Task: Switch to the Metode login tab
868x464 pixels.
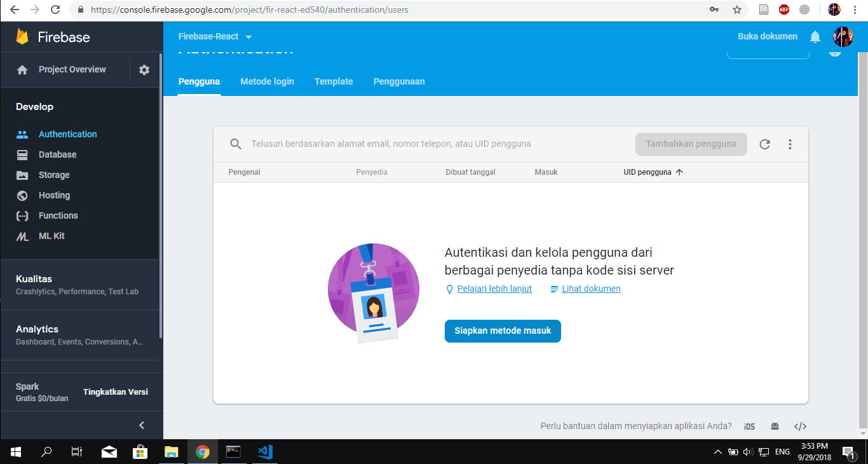Action: 267,81
